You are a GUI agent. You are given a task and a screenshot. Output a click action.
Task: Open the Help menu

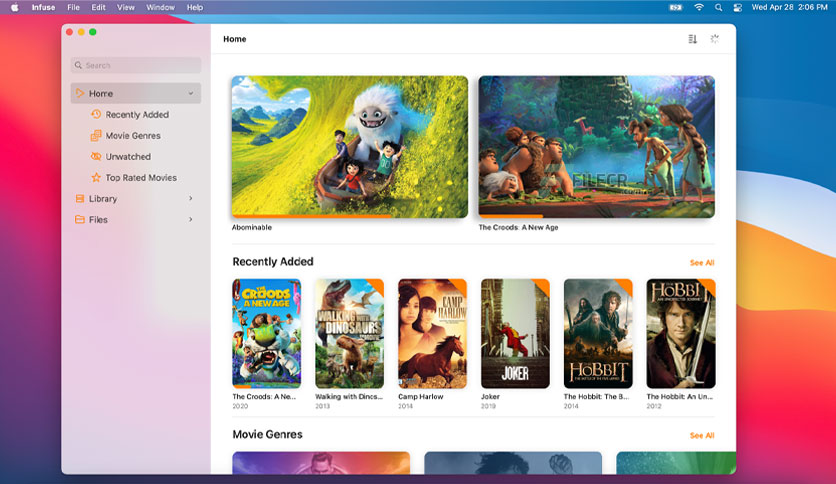pos(195,7)
